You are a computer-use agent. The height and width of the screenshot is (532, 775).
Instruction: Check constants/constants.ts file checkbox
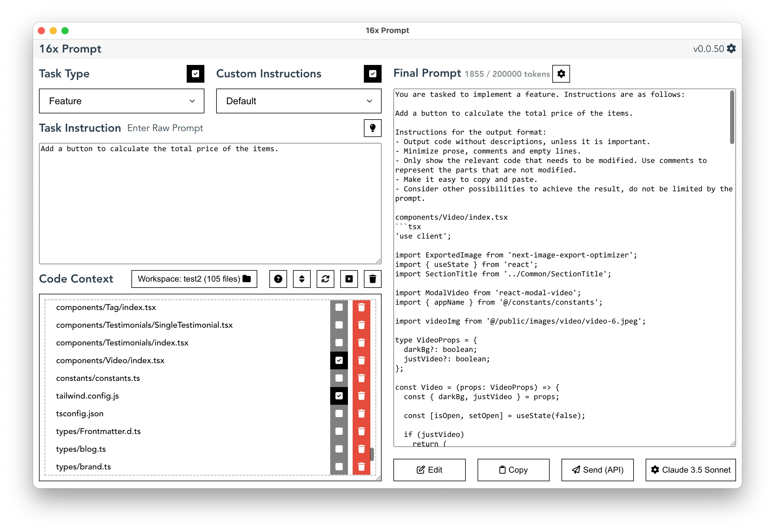(339, 378)
